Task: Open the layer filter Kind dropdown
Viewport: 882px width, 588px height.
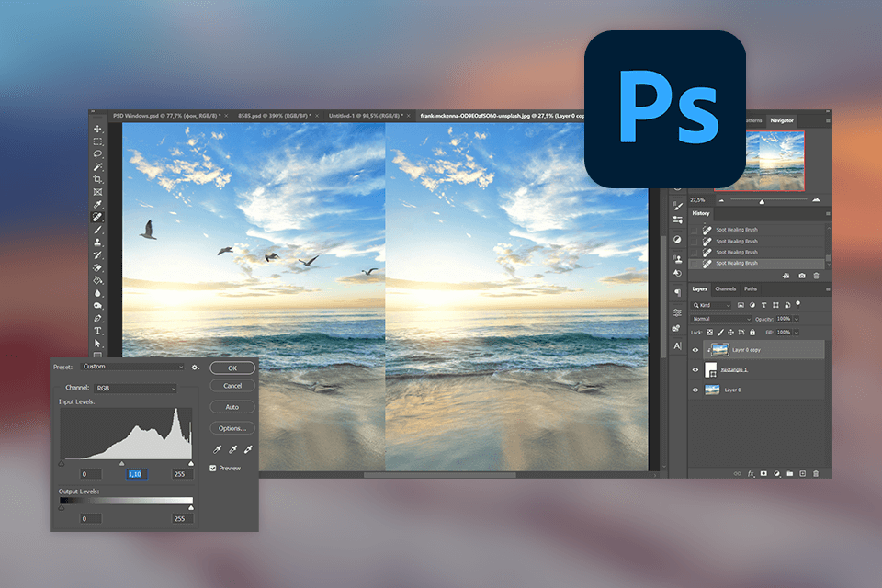Action: (711, 306)
